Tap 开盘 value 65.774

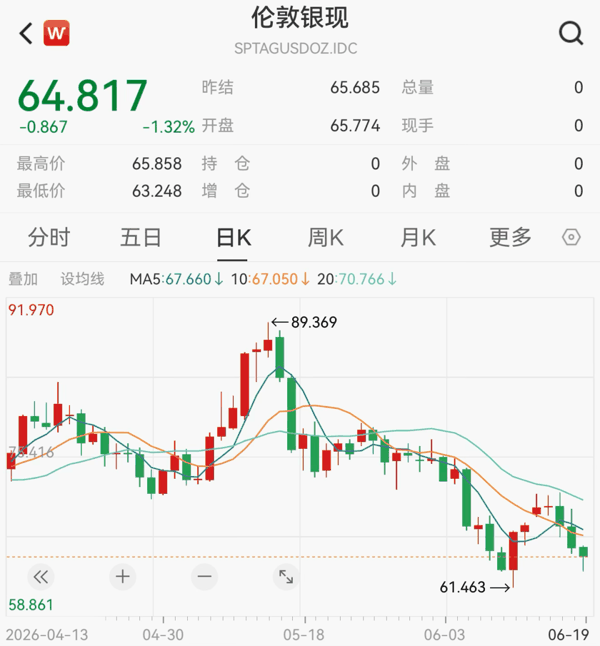(x=355, y=126)
